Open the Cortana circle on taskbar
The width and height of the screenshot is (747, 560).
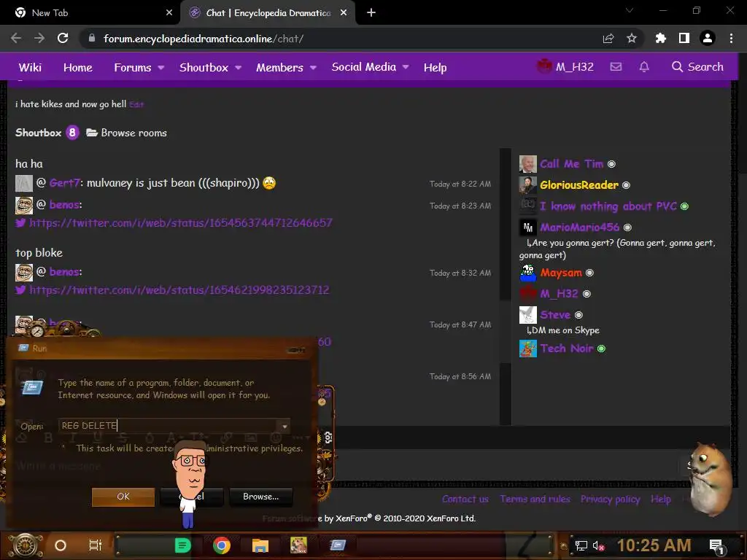[61, 545]
